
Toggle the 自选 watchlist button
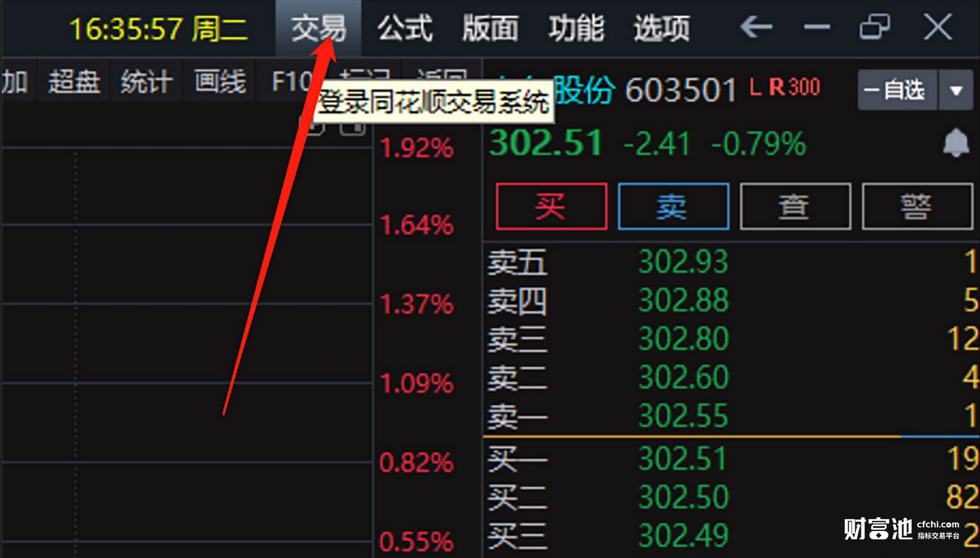[x=897, y=90]
